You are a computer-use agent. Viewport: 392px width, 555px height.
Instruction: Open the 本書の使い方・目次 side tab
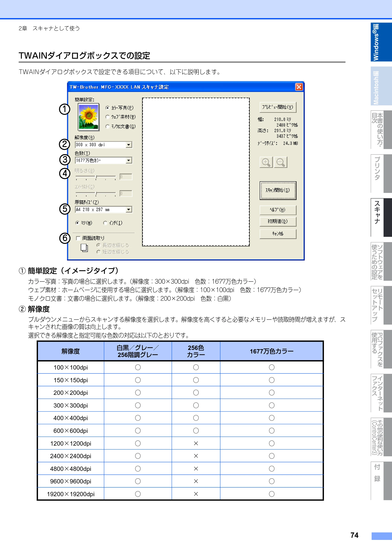[x=381, y=130]
